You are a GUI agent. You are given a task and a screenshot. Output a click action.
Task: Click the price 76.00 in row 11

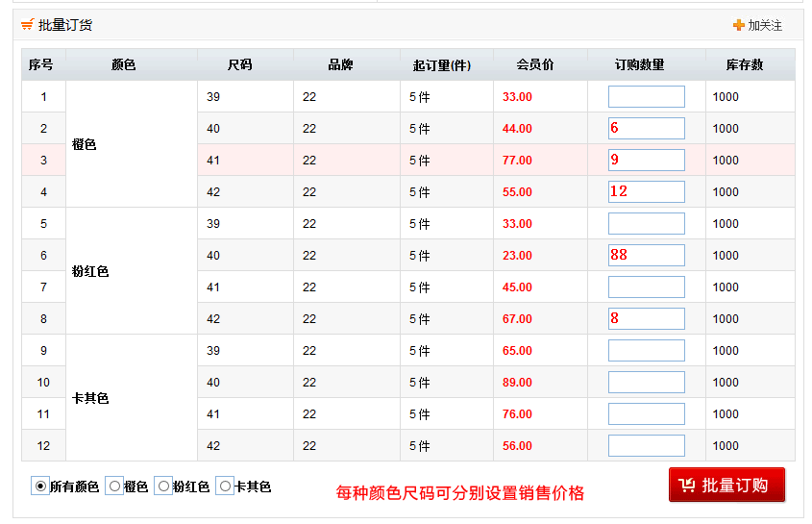517,414
